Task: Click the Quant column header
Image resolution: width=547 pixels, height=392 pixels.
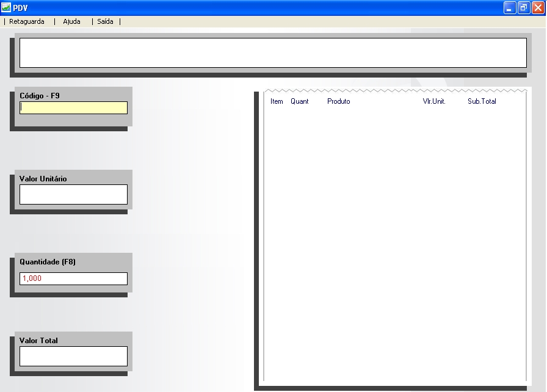Action: tap(299, 101)
